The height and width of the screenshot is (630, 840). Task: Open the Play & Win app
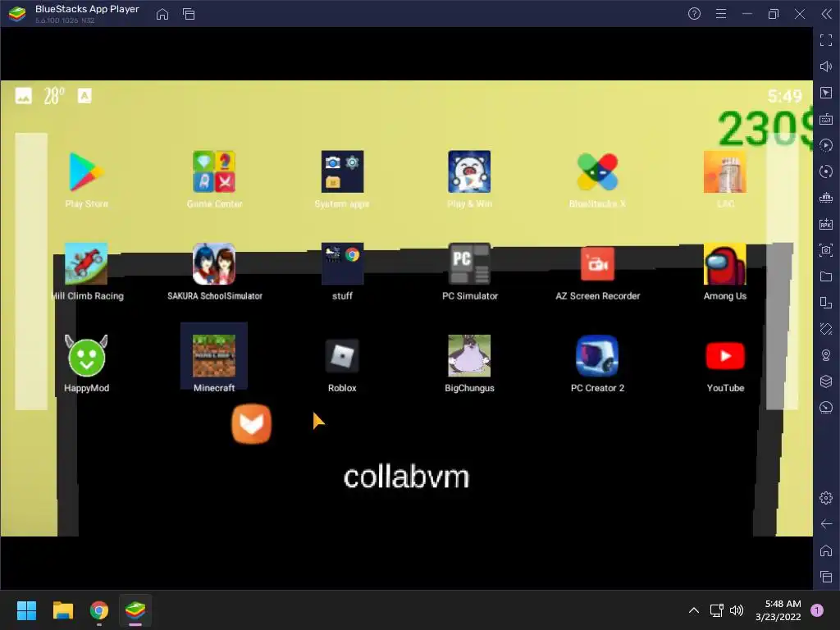469,172
